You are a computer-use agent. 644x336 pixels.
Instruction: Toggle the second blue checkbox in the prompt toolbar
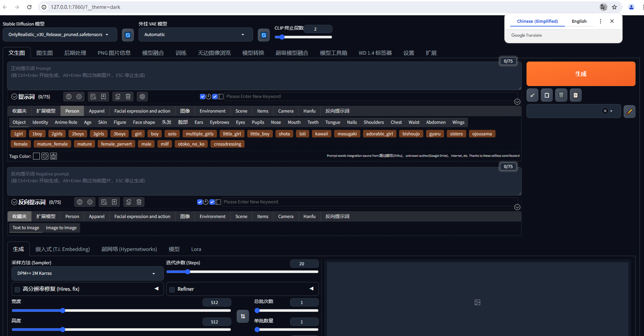[215, 97]
